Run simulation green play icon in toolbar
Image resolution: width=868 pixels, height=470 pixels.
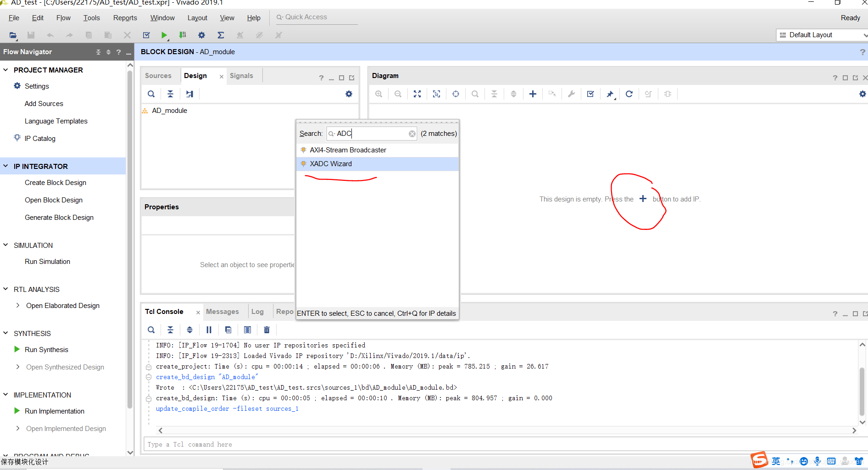coord(164,35)
